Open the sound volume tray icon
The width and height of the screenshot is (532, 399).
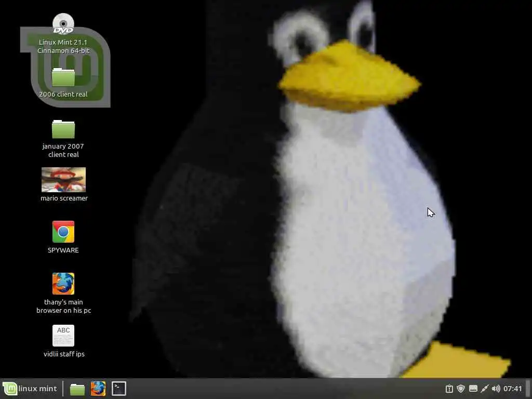click(496, 389)
